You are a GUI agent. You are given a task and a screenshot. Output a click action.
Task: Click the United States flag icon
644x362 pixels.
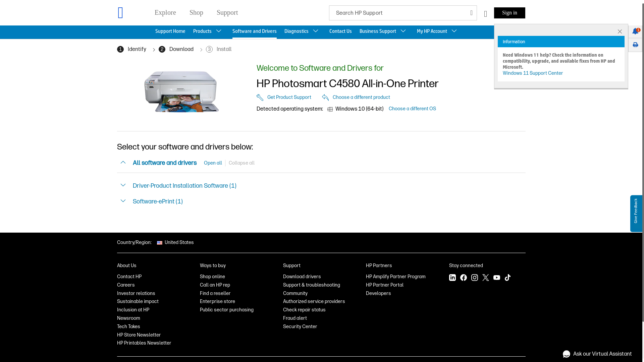tap(160, 243)
